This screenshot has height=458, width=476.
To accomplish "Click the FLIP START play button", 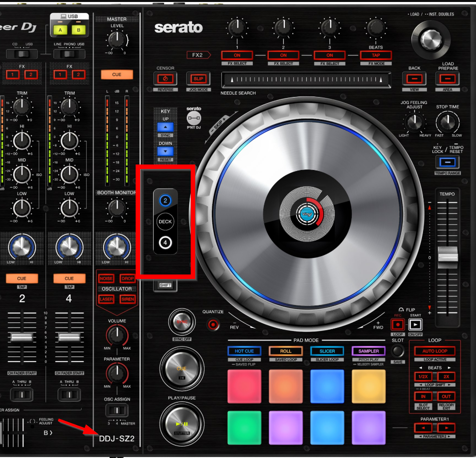I will (x=415, y=325).
